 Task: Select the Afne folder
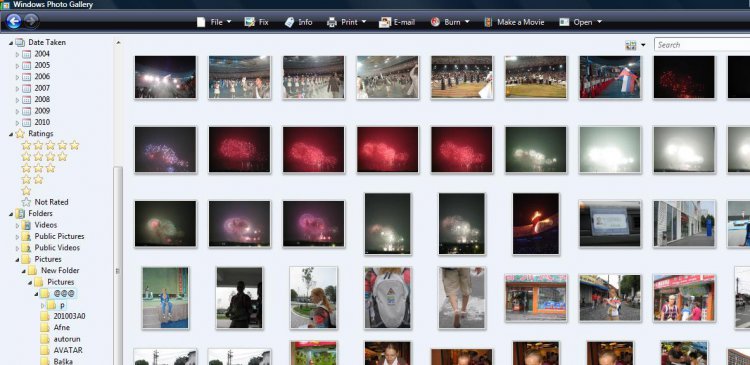(x=55, y=328)
